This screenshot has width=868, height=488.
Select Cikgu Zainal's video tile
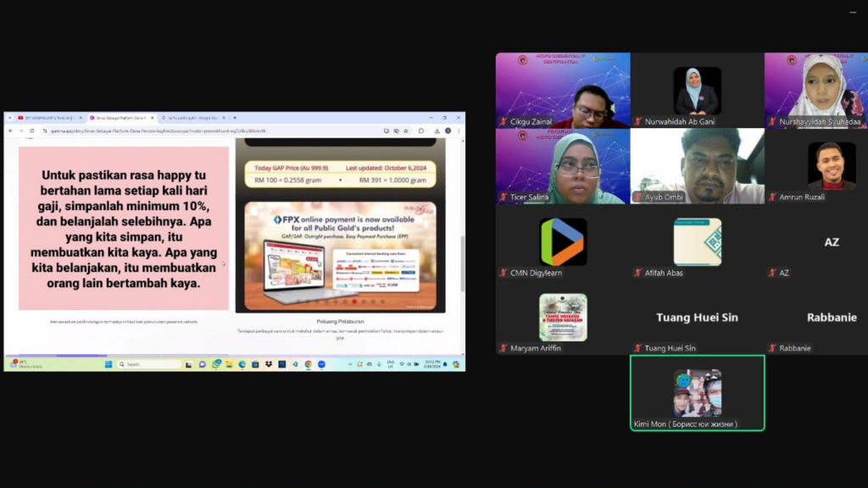tap(563, 90)
